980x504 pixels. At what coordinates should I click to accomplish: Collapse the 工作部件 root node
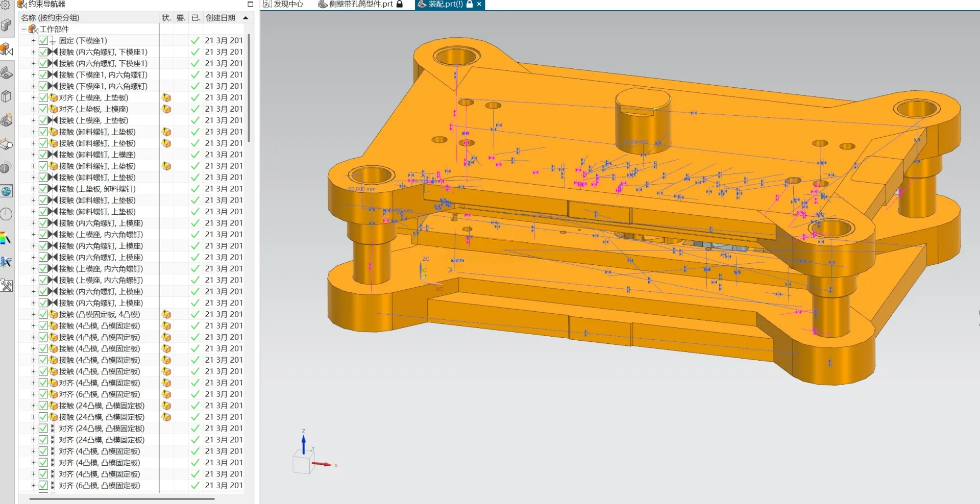[x=23, y=29]
